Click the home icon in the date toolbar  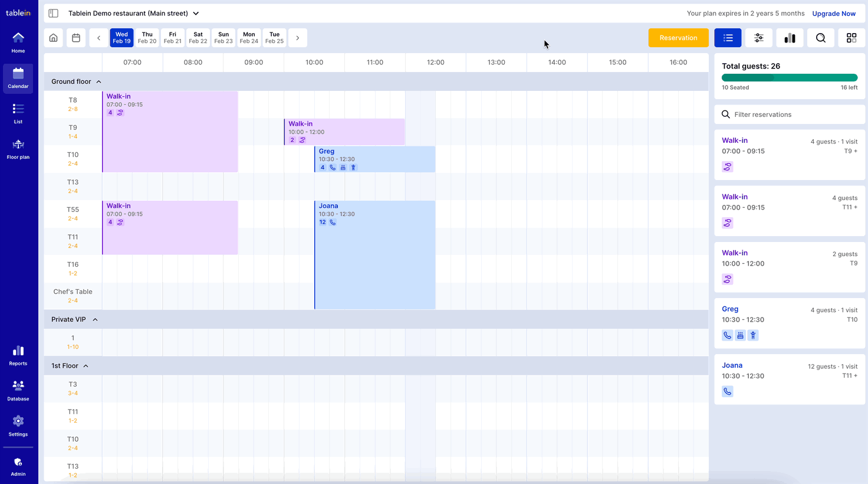[53, 38]
